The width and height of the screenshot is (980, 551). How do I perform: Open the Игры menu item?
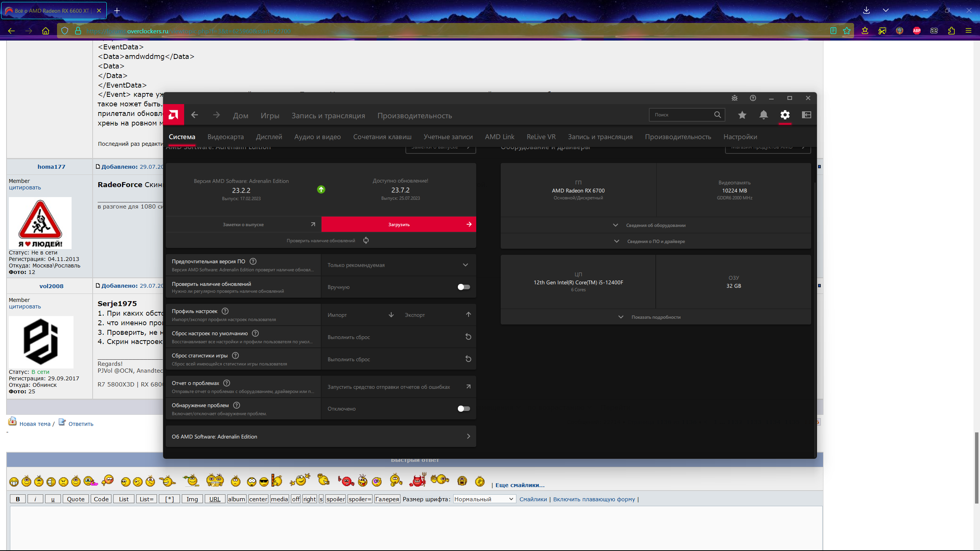(270, 116)
